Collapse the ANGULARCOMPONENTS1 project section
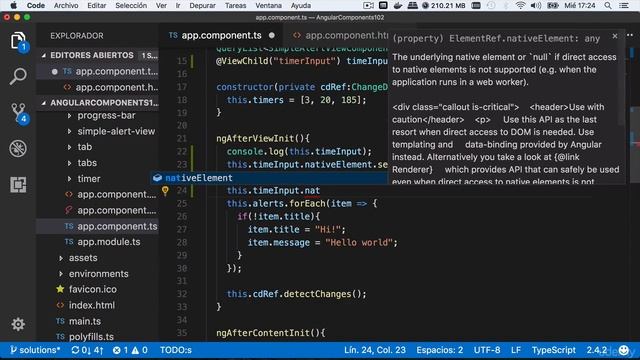640x360 pixels. pyautogui.click(x=44, y=103)
